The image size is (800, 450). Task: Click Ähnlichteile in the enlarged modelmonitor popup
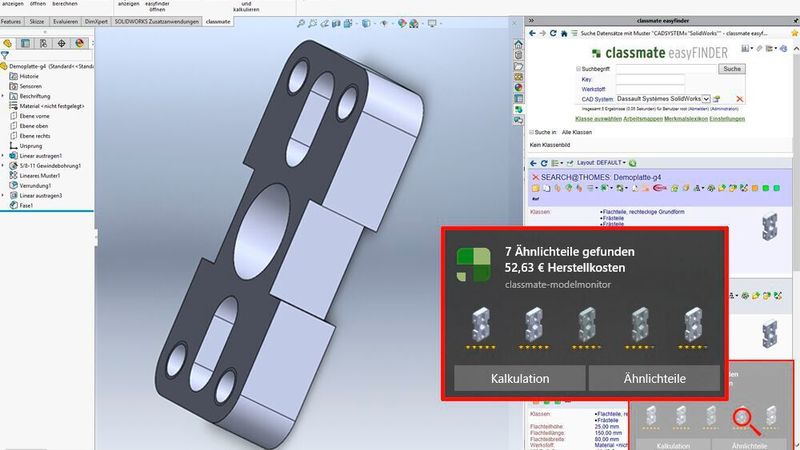pos(654,379)
